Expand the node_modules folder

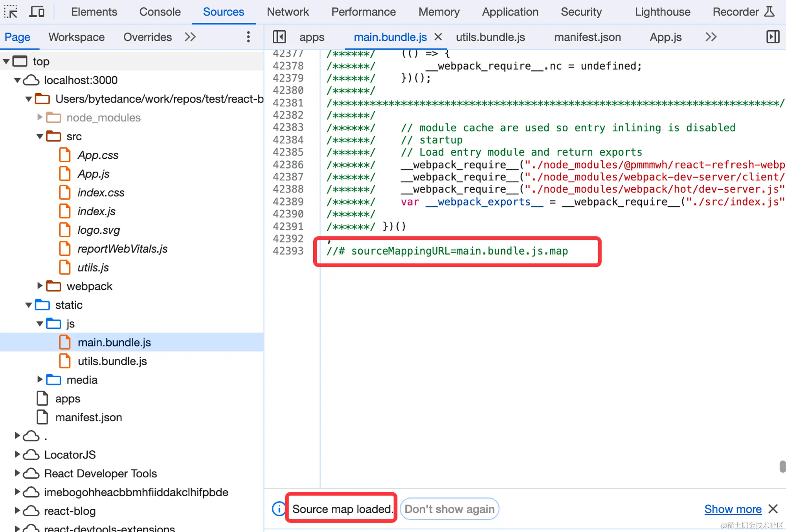40,117
